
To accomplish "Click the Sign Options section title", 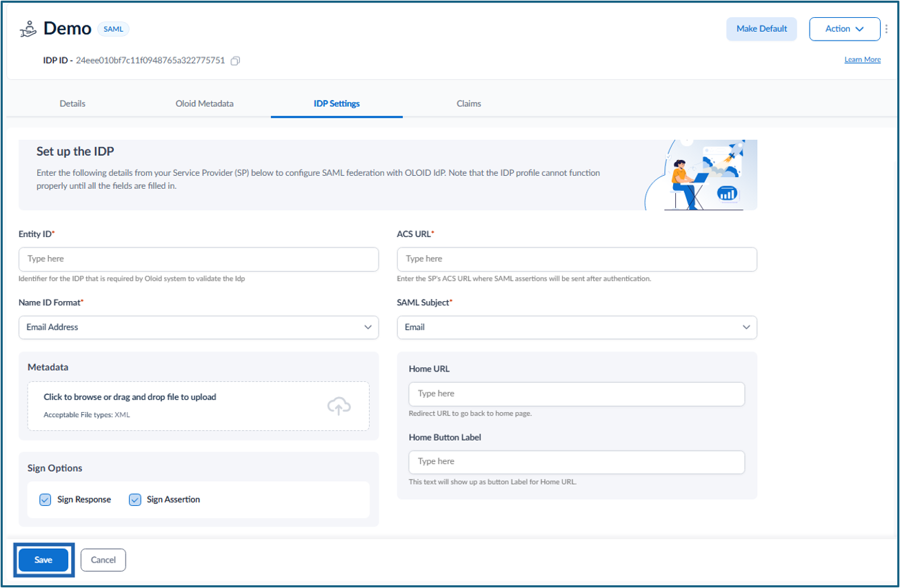I will pos(55,468).
